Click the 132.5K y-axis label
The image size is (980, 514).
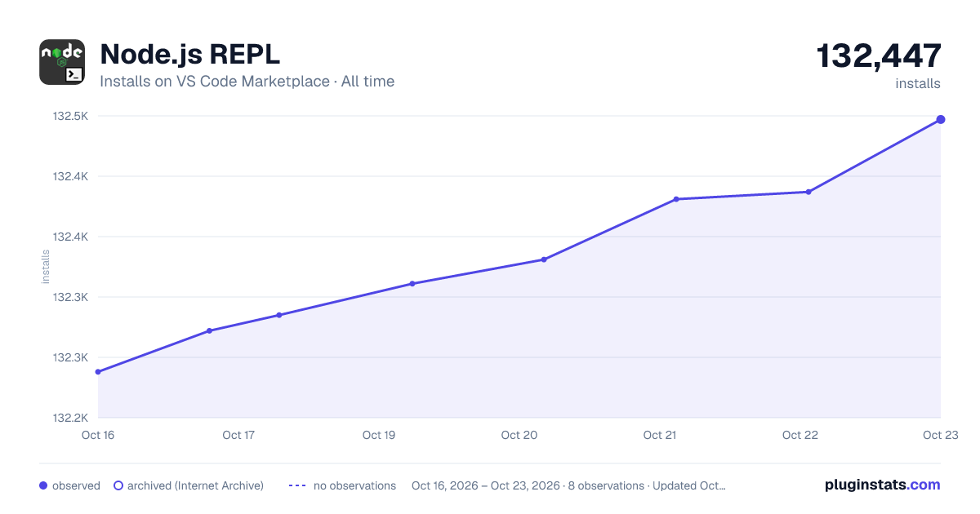coord(70,116)
